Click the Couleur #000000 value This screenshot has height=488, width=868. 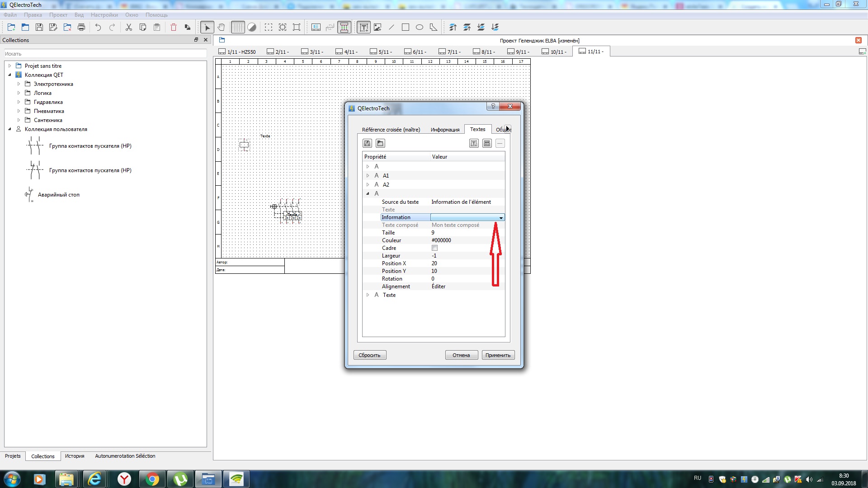[x=441, y=240]
